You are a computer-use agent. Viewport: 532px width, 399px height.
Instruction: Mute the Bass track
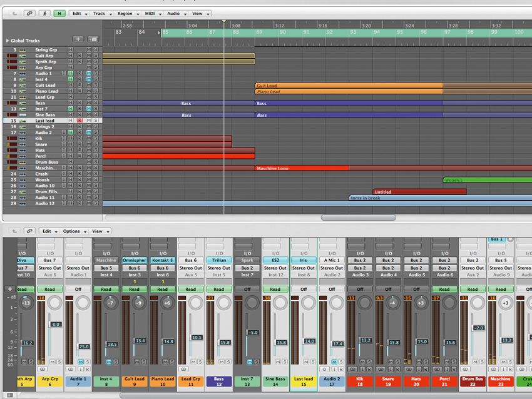pyautogui.click(x=90, y=102)
